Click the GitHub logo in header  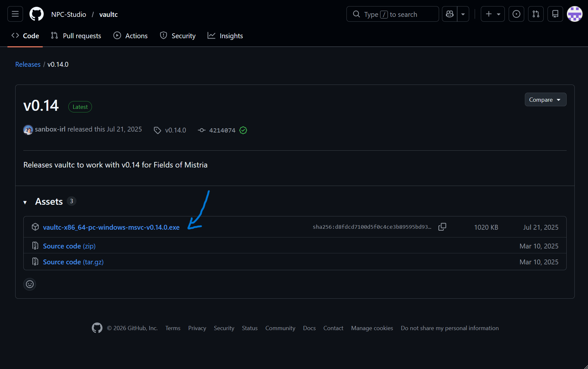tap(37, 14)
